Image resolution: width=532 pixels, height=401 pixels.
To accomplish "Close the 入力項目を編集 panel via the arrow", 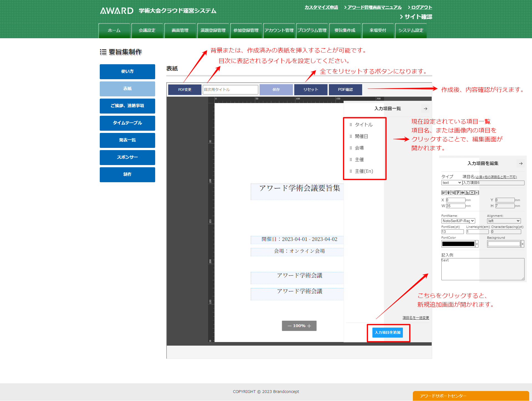I will 521,164.
